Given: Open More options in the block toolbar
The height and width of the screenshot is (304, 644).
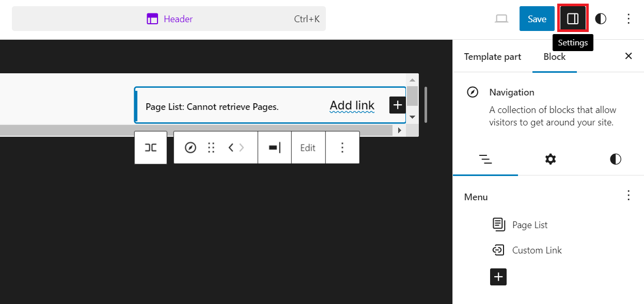Looking at the screenshot, I should coord(342,147).
